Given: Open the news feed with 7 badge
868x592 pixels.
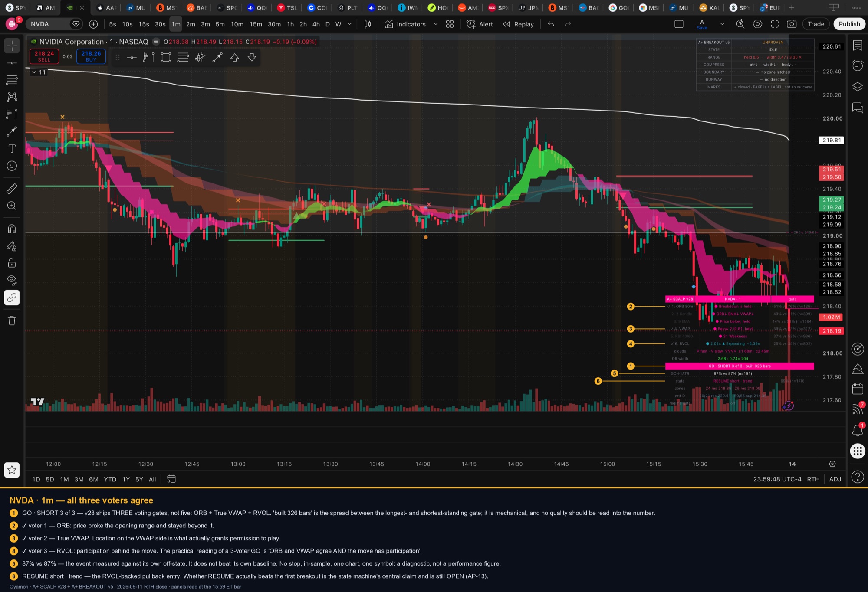Looking at the screenshot, I should tap(858, 409).
